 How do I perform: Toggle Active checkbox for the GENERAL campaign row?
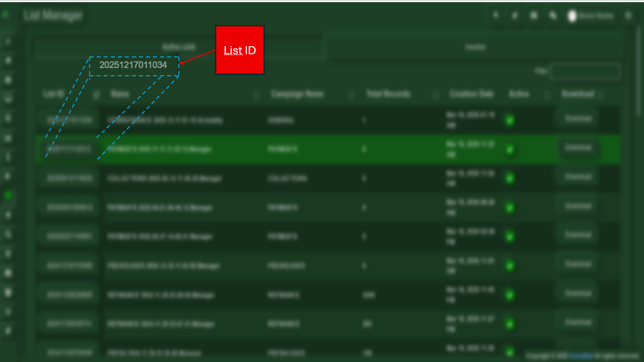(509, 120)
